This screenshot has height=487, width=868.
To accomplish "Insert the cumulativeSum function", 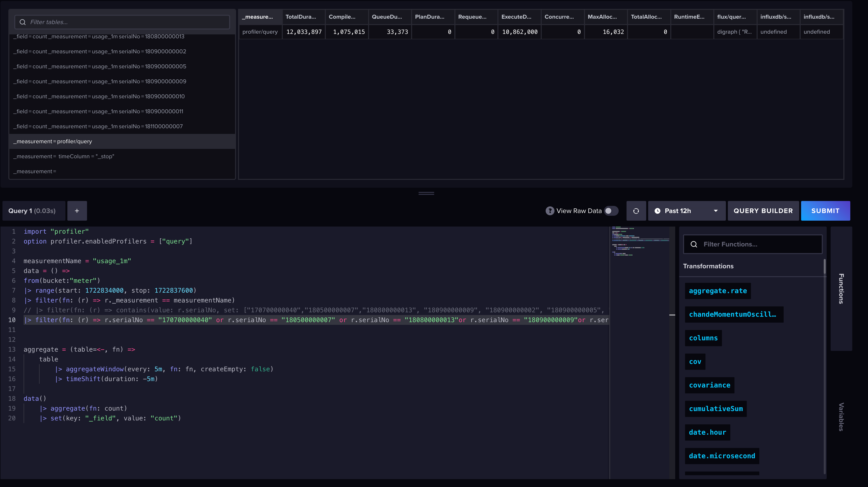I will [x=716, y=409].
